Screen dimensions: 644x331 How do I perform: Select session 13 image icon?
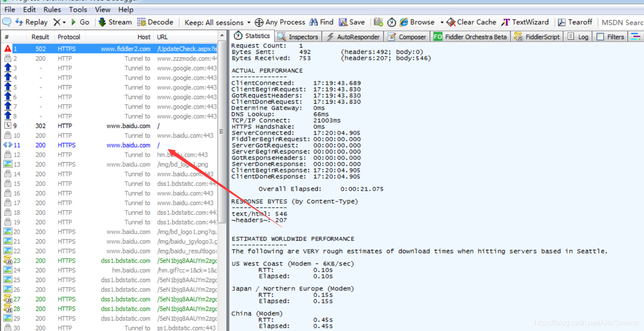point(8,164)
